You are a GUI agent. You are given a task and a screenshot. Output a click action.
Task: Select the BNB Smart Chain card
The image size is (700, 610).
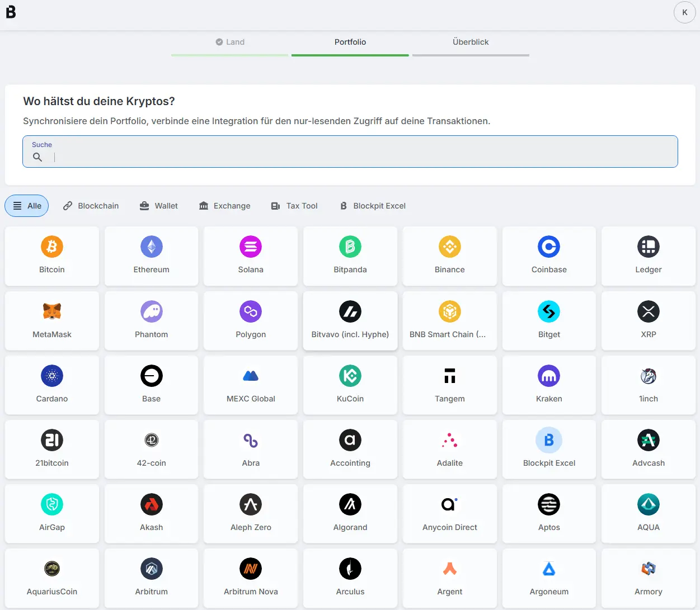[x=450, y=321]
